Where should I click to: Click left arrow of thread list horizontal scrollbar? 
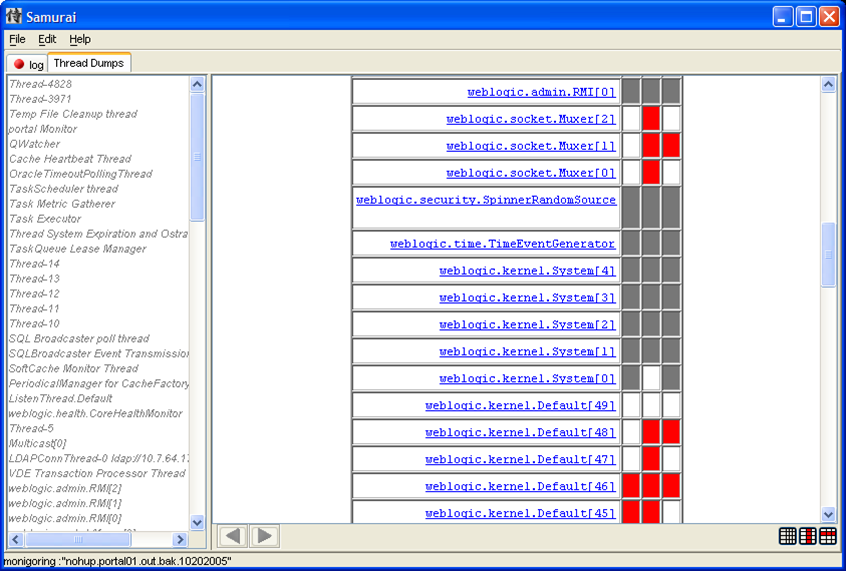click(x=16, y=539)
